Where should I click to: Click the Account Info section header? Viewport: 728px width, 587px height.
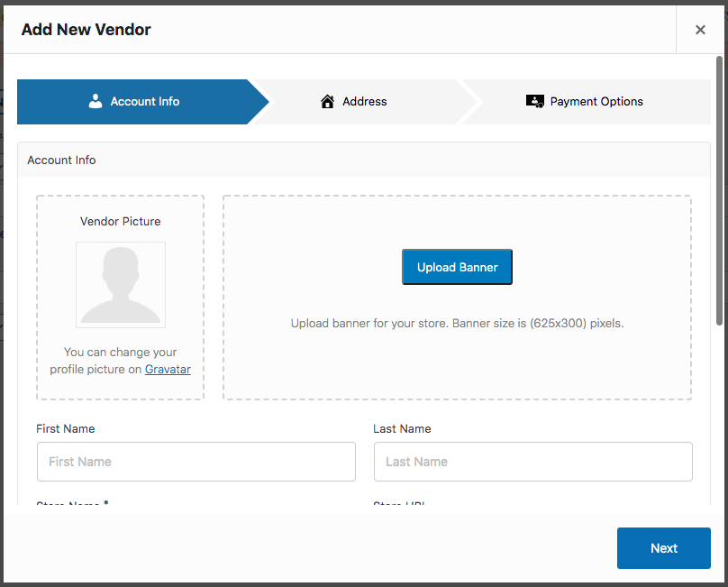(61, 160)
